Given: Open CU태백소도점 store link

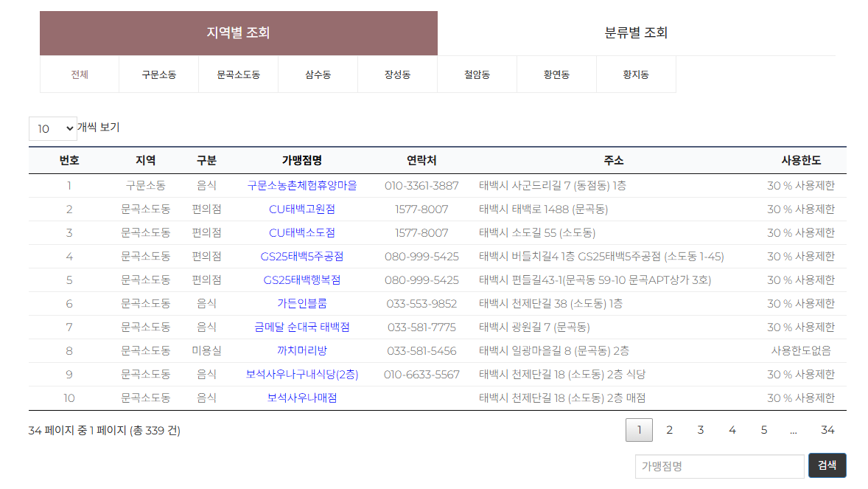Looking at the screenshot, I should pos(301,233).
